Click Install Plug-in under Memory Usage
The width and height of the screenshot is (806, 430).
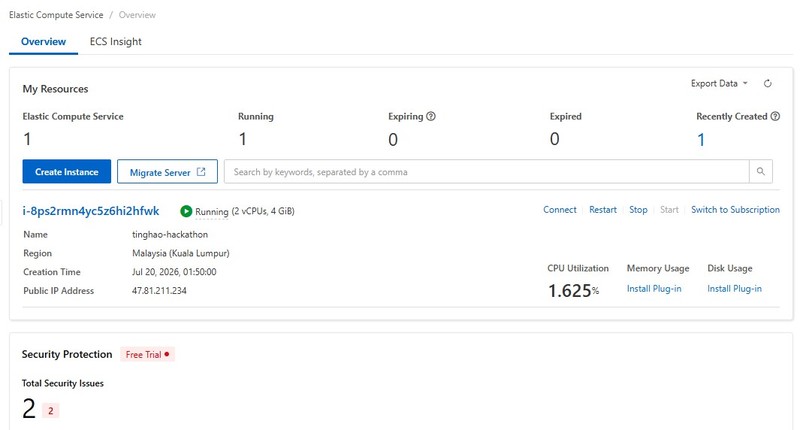pyautogui.click(x=654, y=289)
